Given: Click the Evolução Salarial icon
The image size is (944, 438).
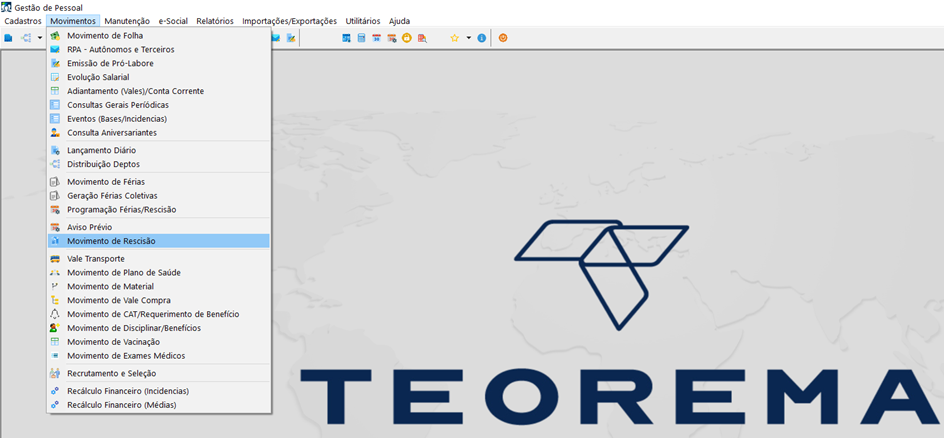Looking at the screenshot, I should coord(55,78).
